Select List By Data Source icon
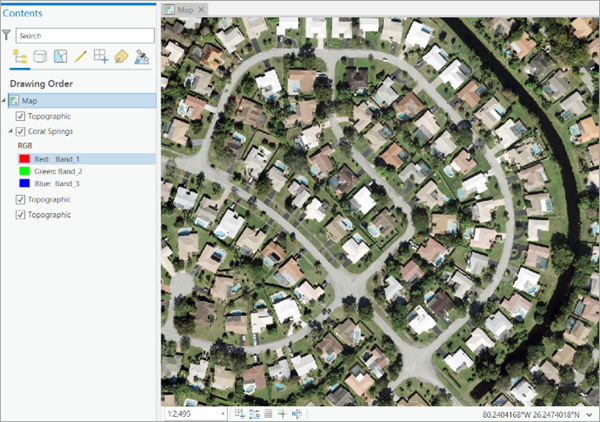This screenshot has width=600, height=422. [40, 57]
